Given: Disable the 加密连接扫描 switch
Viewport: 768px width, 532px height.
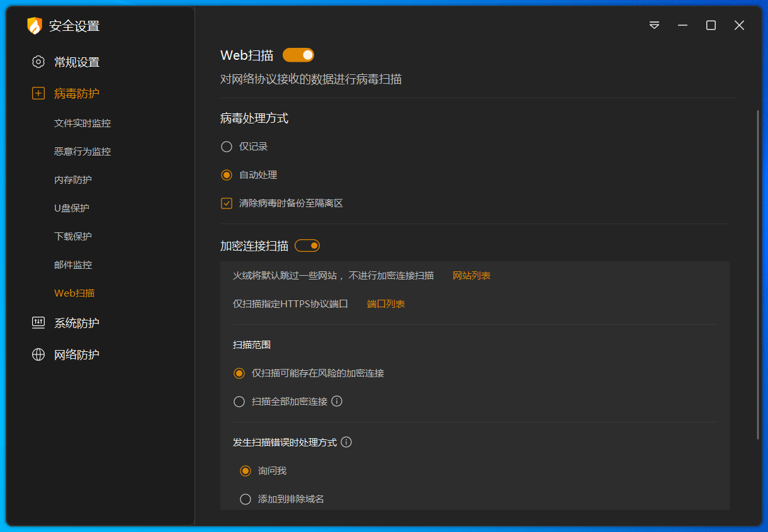Looking at the screenshot, I should click(307, 245).
